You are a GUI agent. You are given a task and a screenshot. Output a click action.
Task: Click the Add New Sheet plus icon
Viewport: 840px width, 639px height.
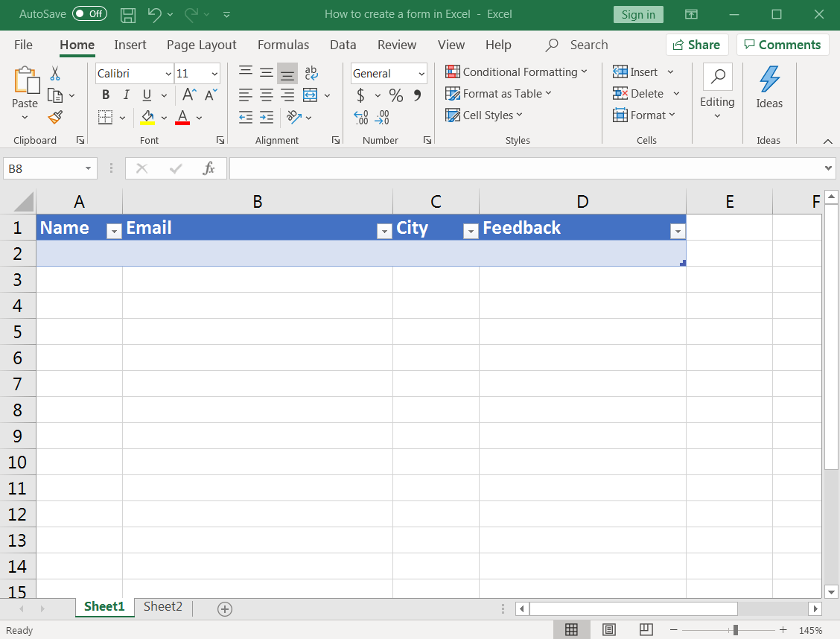click(225, 608)
